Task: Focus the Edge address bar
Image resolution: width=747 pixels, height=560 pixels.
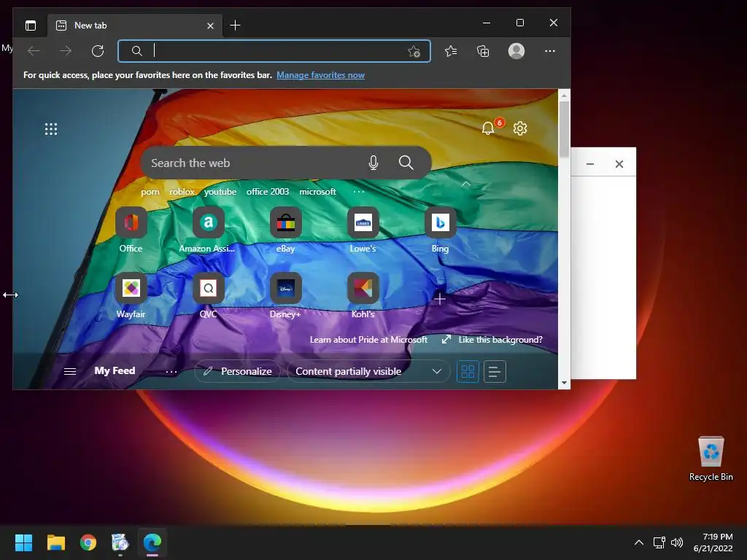Action: (x=274, y=51)
